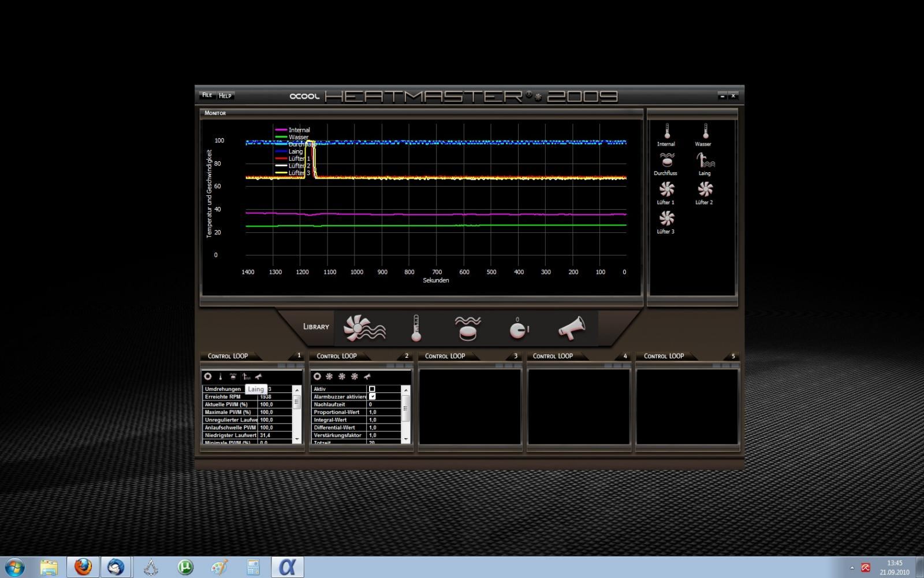924x578 pixels.
Task: Click the empty Control Loop 3 panel
Action: (470, 407)
